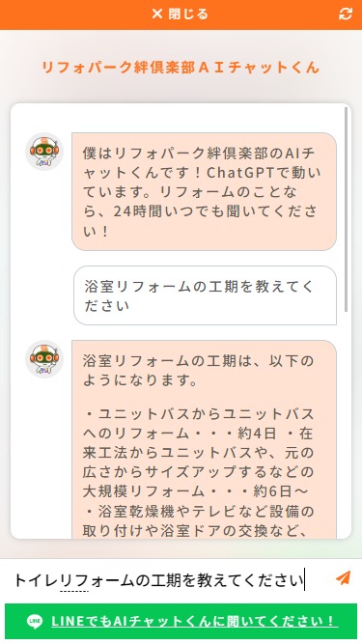
Task: Click the word ChatGPT in the greeting
Action: 240,173
